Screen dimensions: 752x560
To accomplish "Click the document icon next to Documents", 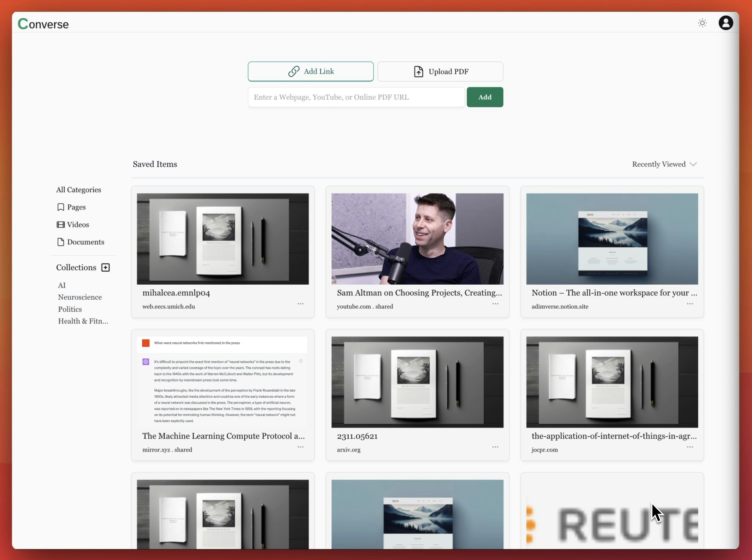I will 60,242.
